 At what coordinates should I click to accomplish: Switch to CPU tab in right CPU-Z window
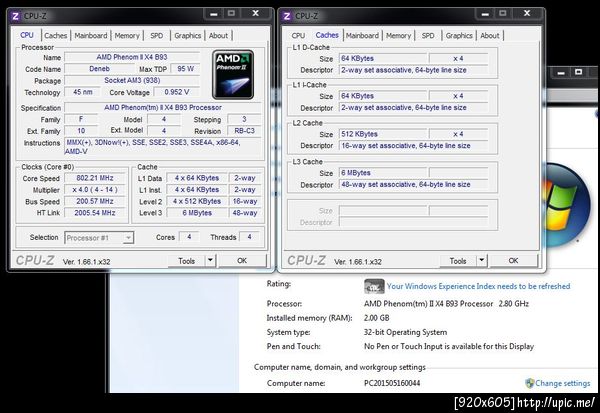tap(298, 36)
